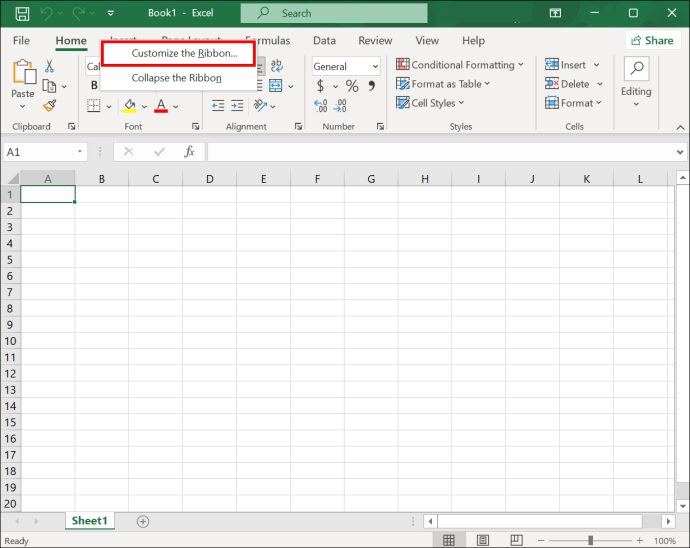Open the Ribbon Display Options icon
This screenshot has height=548, width=690.
[555, 13]
